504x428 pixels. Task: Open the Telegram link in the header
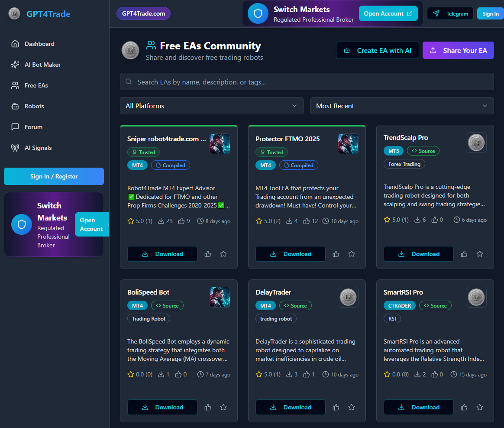450,13
